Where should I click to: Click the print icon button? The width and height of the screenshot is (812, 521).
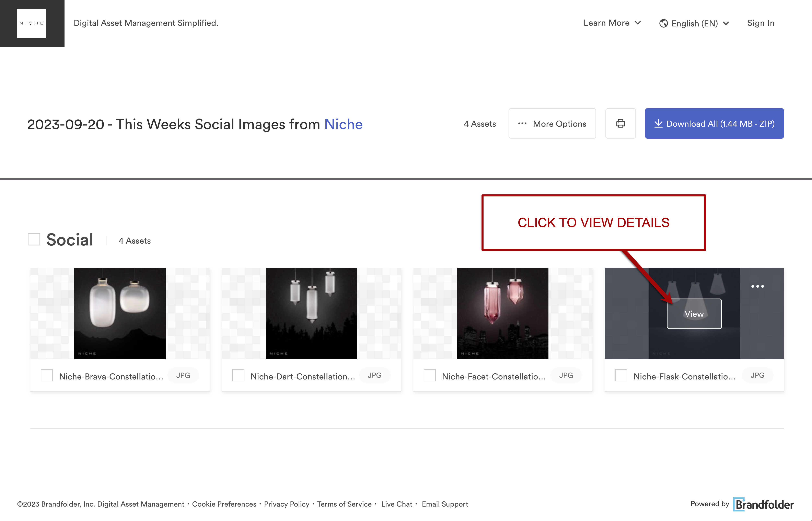click(x=620, y=123)
